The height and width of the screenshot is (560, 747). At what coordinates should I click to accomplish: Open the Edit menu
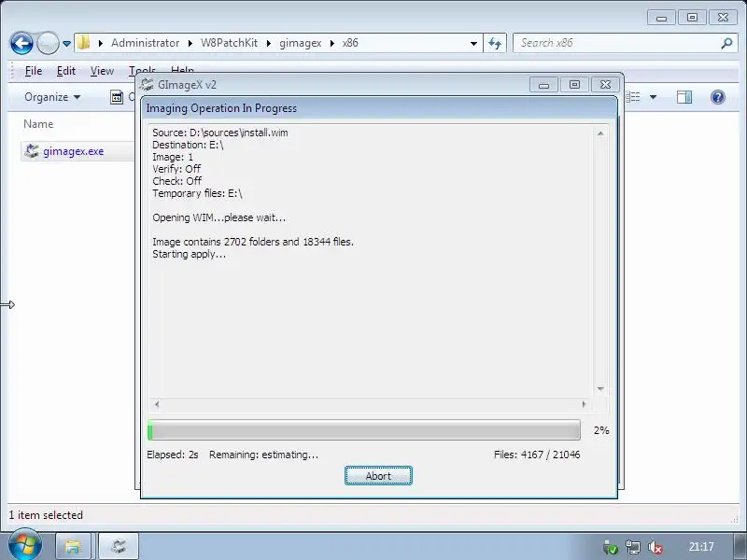[x=65, y=71]
